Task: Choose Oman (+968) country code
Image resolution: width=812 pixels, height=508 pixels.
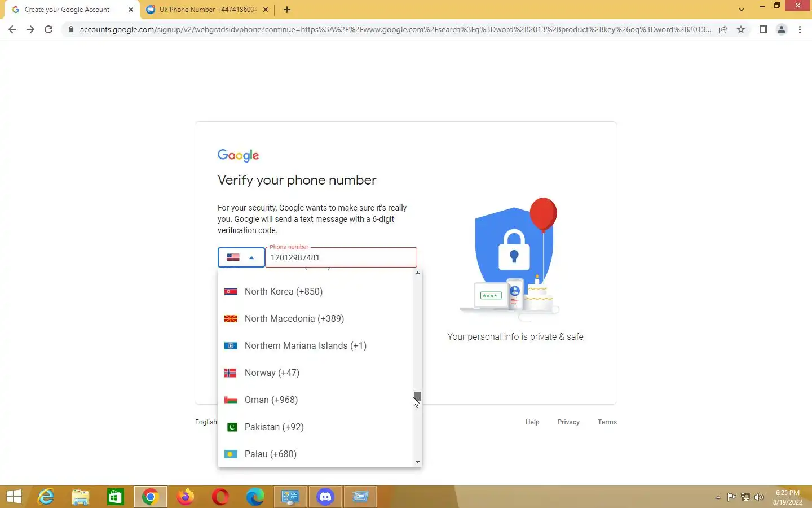Action: pyautogui.click(x=315, y=400)
